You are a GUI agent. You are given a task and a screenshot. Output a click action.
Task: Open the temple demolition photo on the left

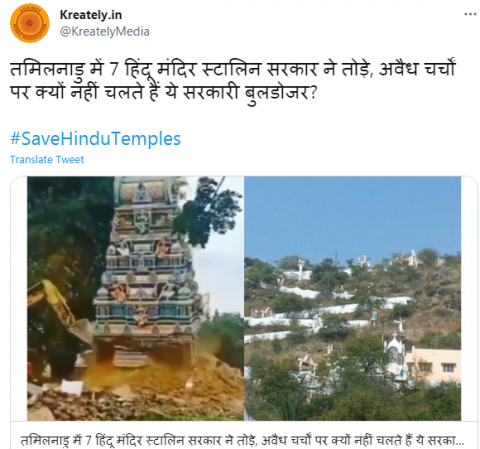click(x=135, y=298)
